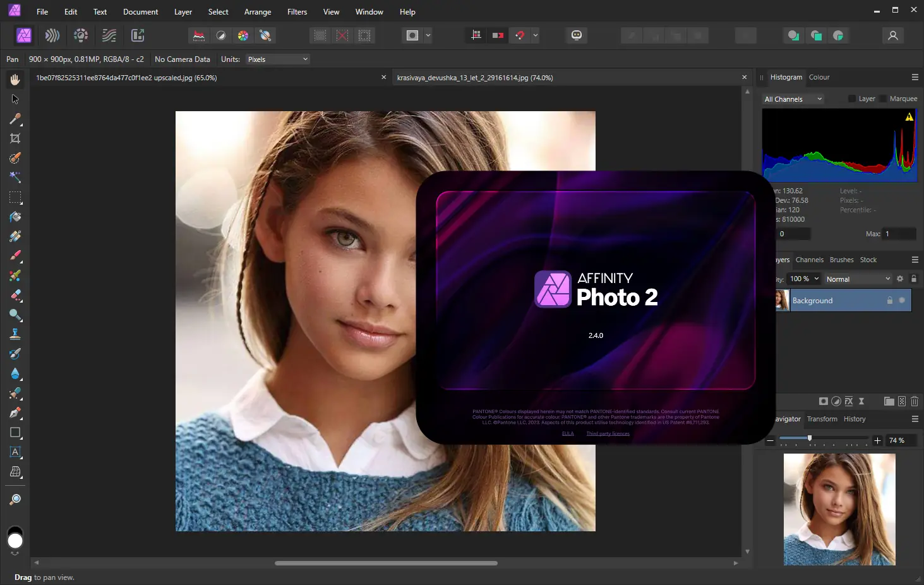The image size is (924, 585).
Task: Click the Account profile icon
Action: (892, 35)
